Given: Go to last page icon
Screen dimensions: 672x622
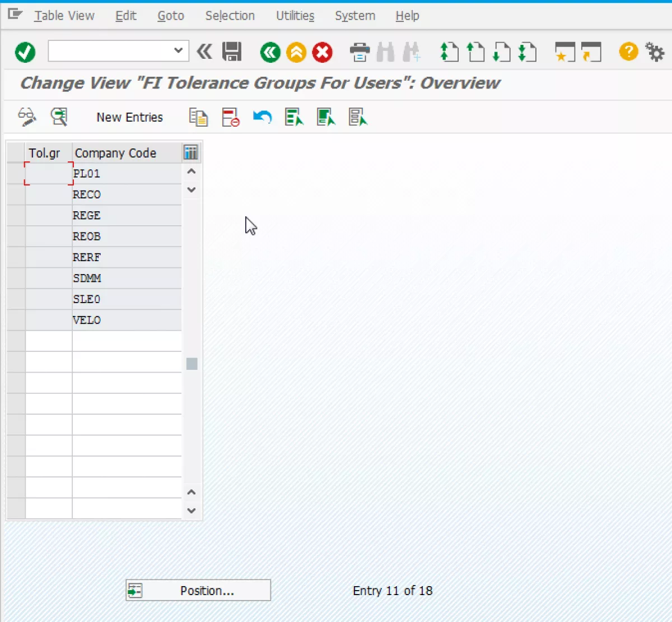Looking at the screenshot, I should click(527, 52).
